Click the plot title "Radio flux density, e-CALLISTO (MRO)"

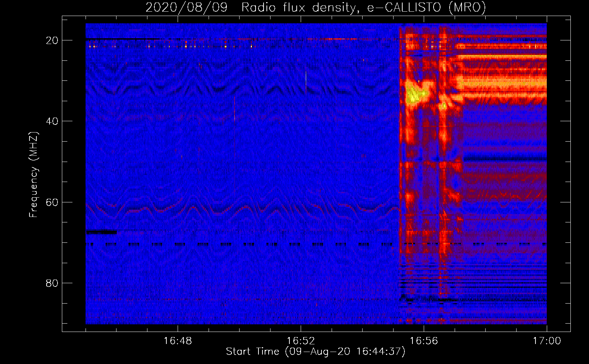pyautogui.click(x=363, y=8)
